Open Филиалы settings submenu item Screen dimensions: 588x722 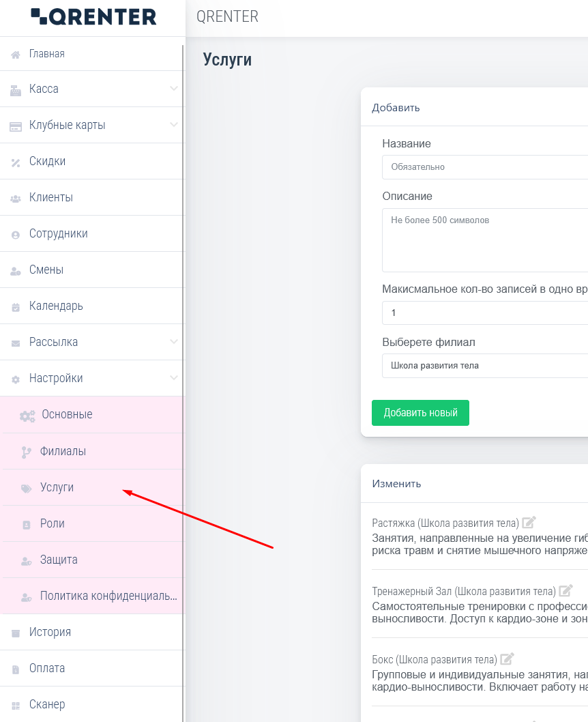(x=63, y=451)
